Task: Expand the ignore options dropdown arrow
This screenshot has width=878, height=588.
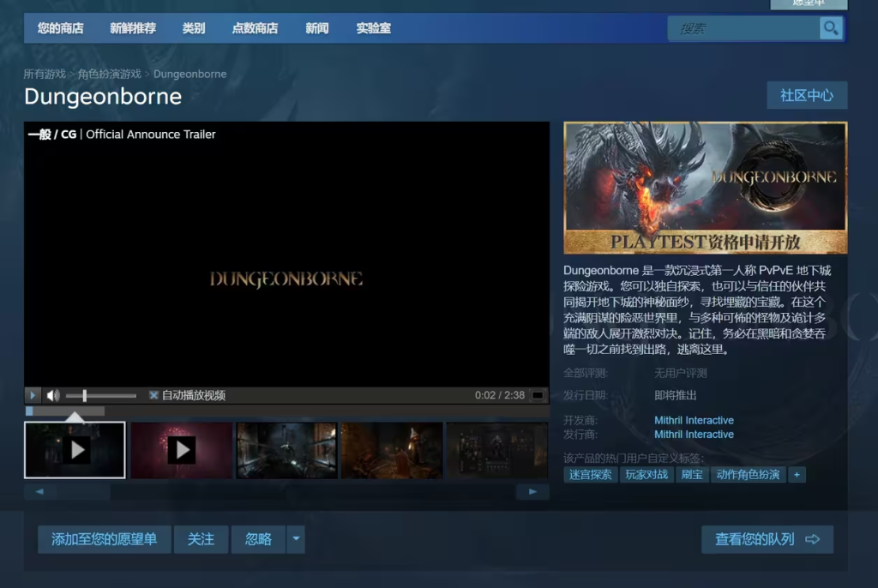Action: click(296, 539)
